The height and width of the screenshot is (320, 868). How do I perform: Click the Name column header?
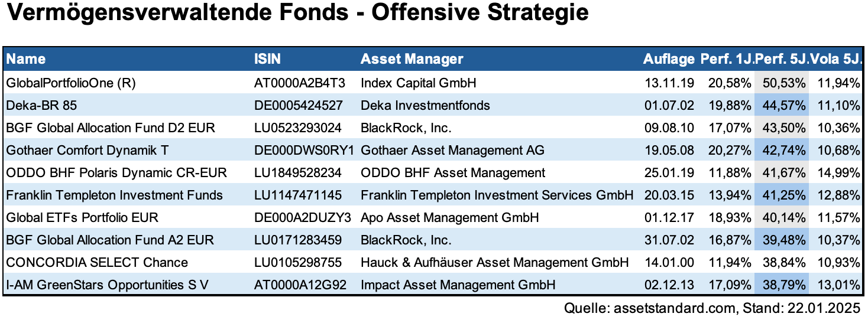click(26, 59)
